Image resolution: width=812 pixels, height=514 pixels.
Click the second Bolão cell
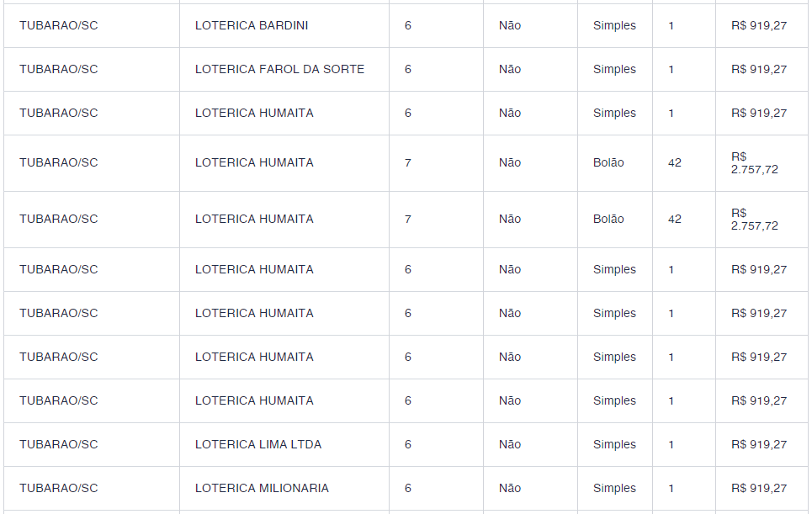pos(608,220)
